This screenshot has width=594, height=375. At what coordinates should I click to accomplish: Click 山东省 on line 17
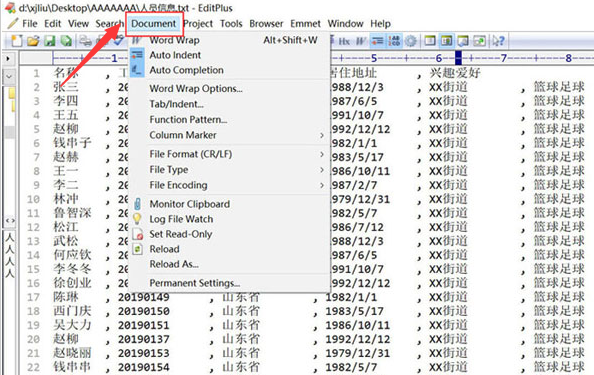[241, 297]
